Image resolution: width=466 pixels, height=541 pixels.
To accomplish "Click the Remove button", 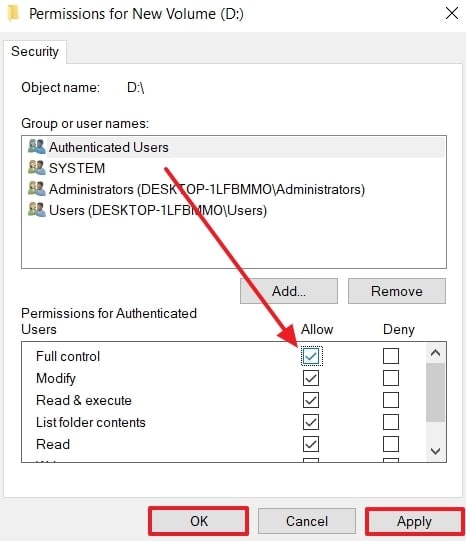I will tap(397, 291).
